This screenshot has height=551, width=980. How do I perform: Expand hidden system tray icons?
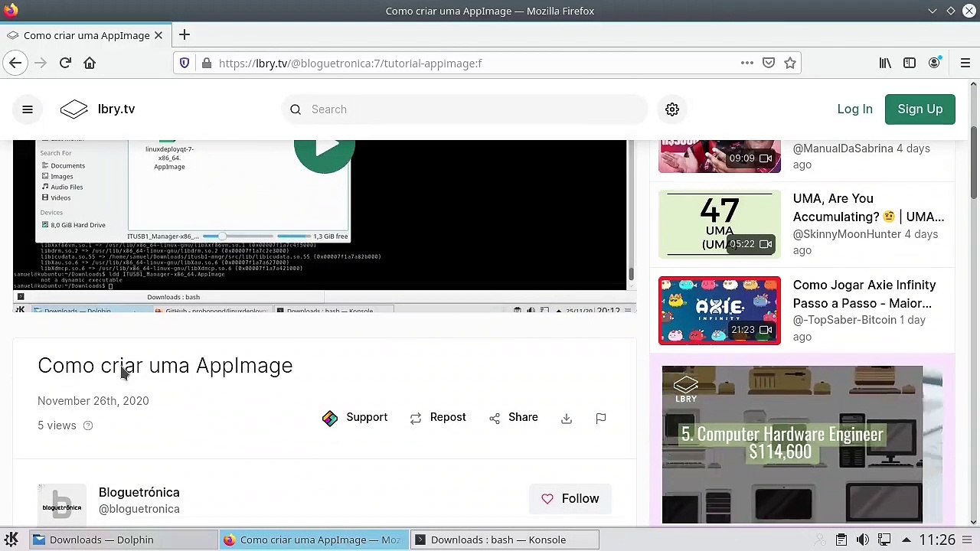tap(906, 540)
